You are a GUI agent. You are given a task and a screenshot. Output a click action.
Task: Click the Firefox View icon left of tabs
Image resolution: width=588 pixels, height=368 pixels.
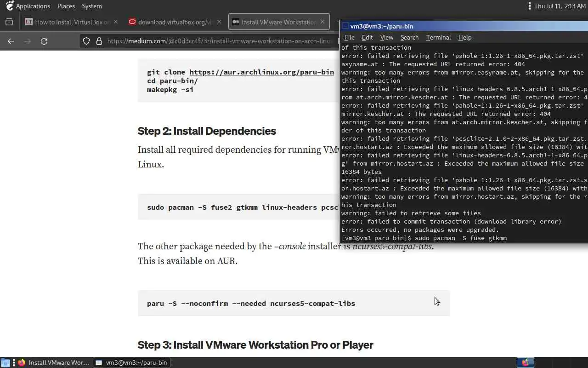tap(9, 22)
